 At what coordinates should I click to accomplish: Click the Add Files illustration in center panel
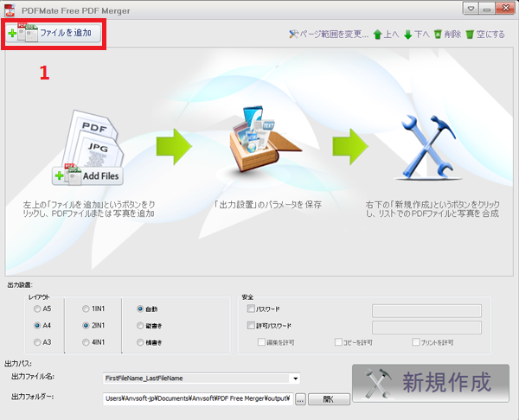(87, 148)
